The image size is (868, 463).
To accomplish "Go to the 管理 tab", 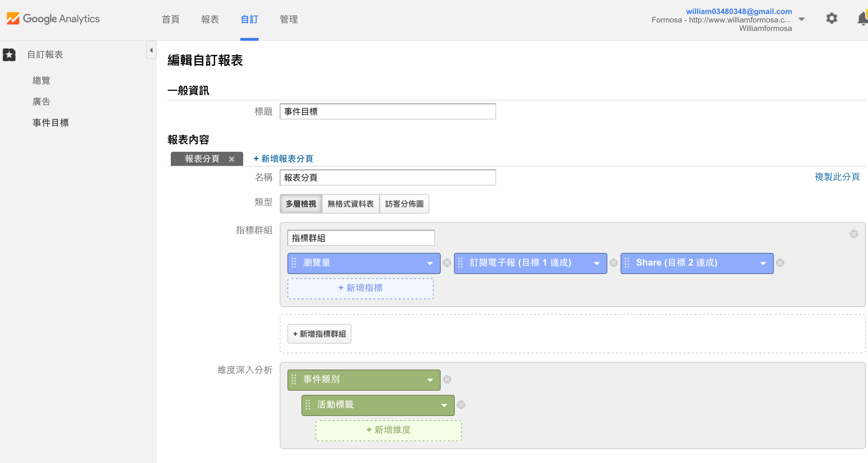I will [x=289, y=19].
